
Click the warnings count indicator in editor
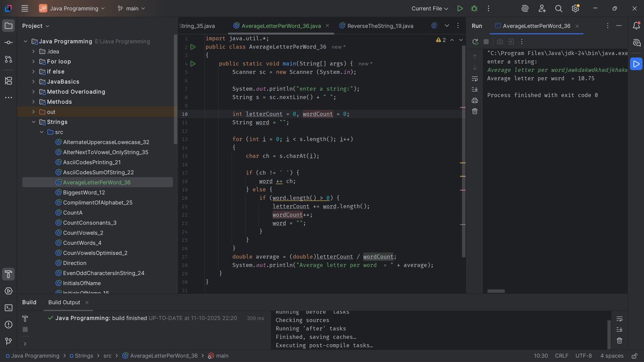point(441,40)
